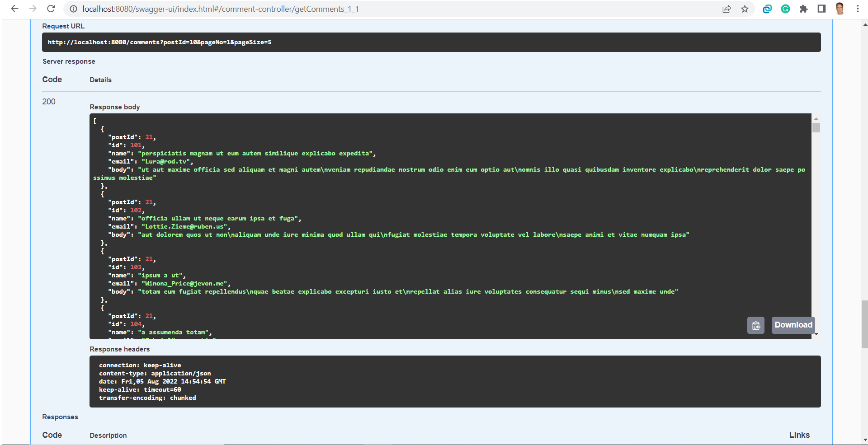Click id value 103
Screen dimensions: 868x445
pos(136,267)
